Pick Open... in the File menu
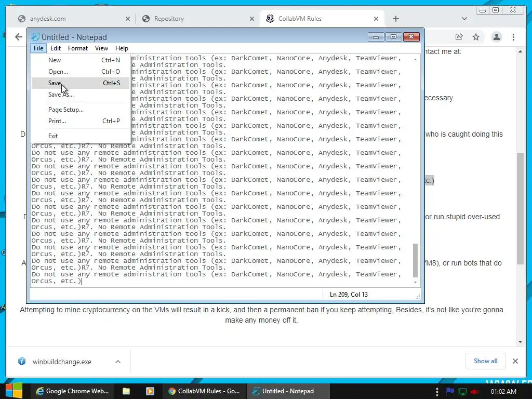This screenshot has height=399, width=532. pos(81,72)
